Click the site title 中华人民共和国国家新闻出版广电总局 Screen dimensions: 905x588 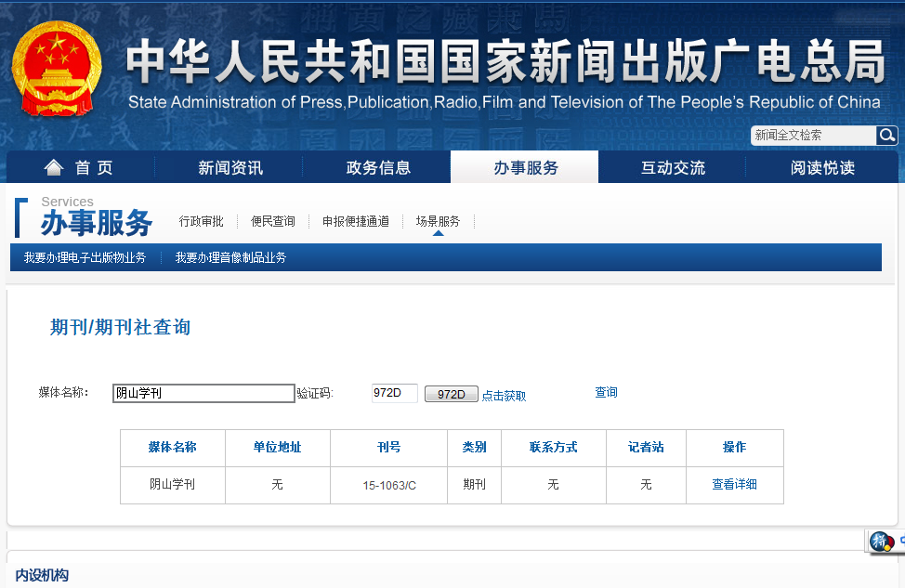click(x=505, y=61)
